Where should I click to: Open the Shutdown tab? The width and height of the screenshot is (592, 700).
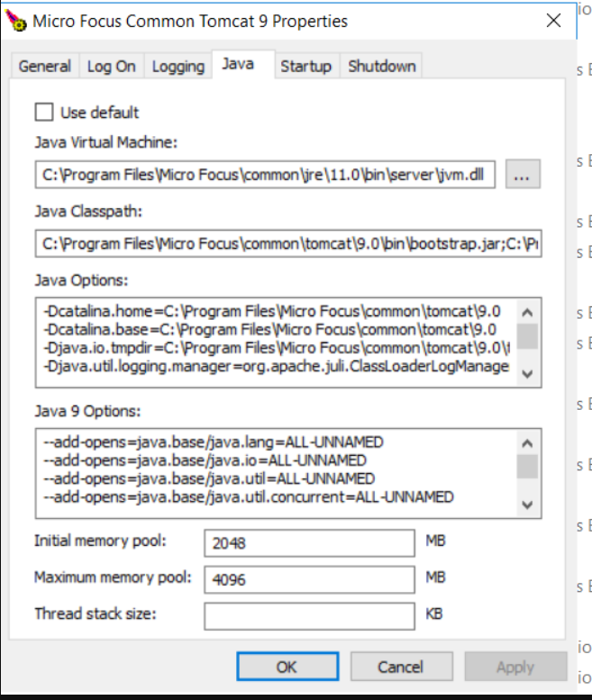[x=382, y=67]
